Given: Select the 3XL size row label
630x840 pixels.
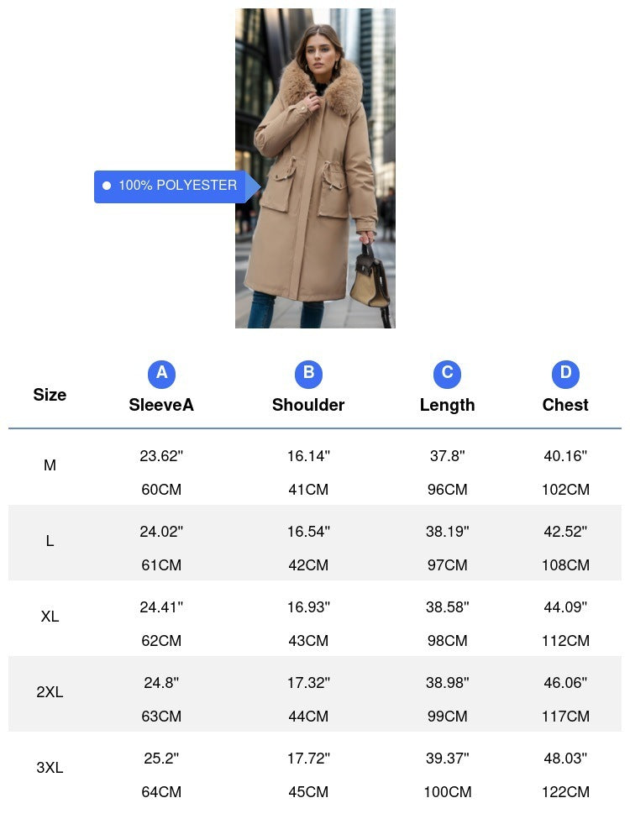Looking at the screenshot, I should (50, 768).
